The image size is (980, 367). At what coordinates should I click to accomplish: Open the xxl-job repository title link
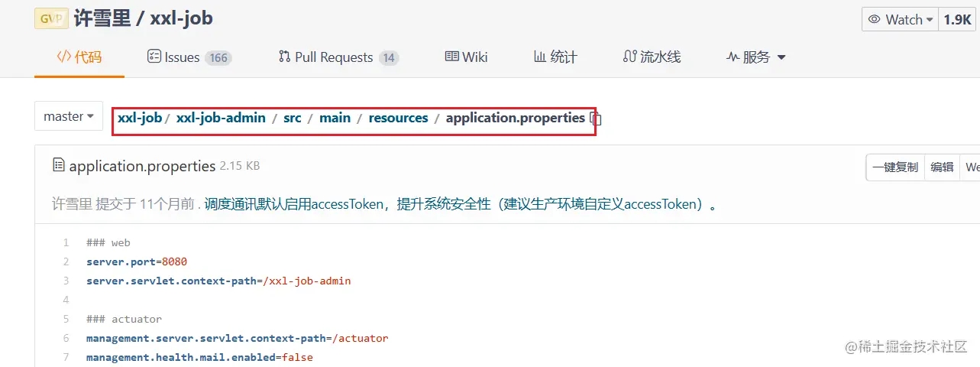tap(182, 18)
